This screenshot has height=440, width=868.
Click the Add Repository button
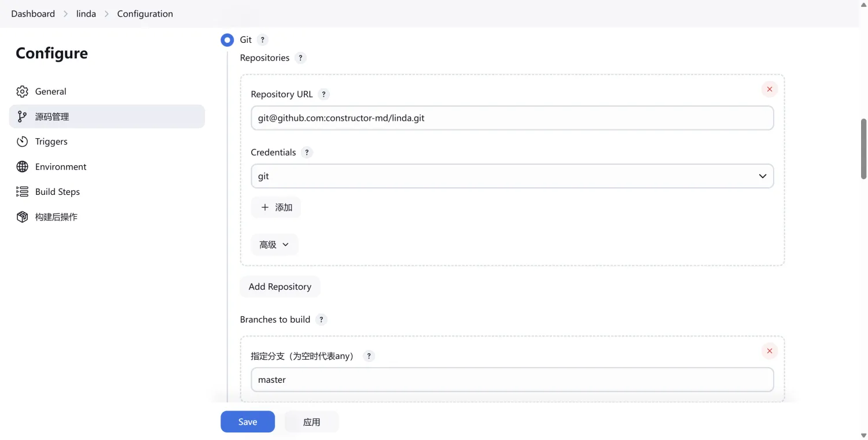pyautogui.click(x=279, y=286)
